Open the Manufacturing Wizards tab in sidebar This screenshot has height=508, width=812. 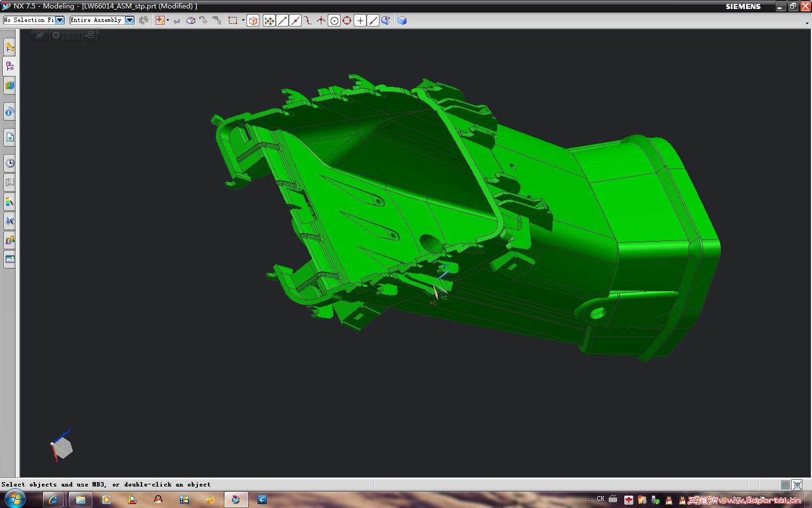coord(10,221)
